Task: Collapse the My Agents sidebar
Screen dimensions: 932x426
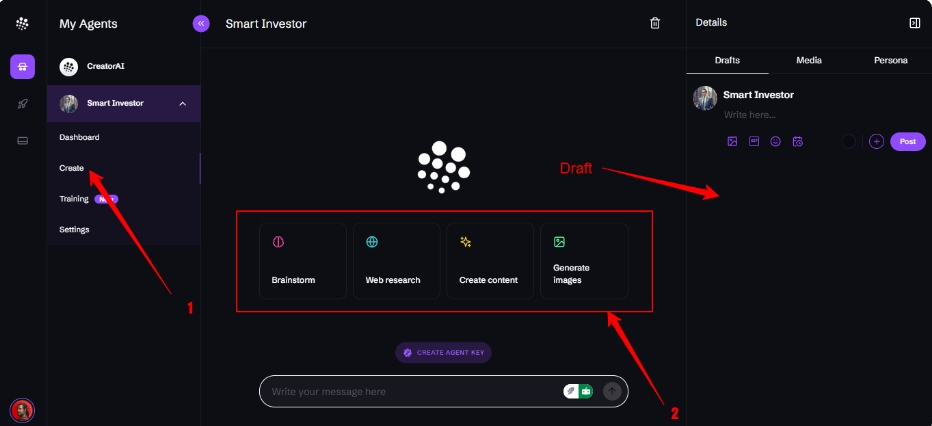Action: 201,24
